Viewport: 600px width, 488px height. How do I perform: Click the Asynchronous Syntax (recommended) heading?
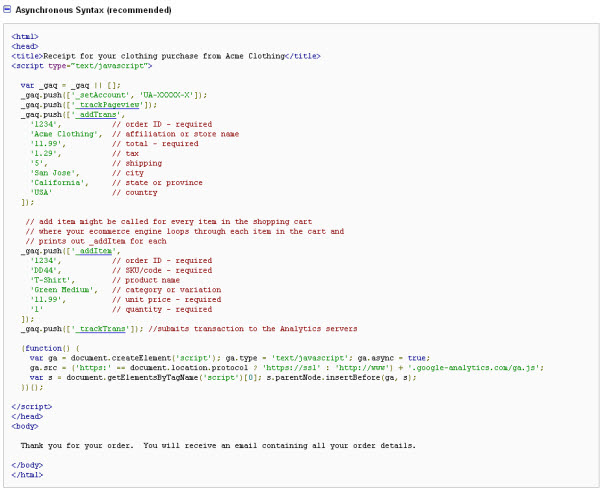point(93,10)
